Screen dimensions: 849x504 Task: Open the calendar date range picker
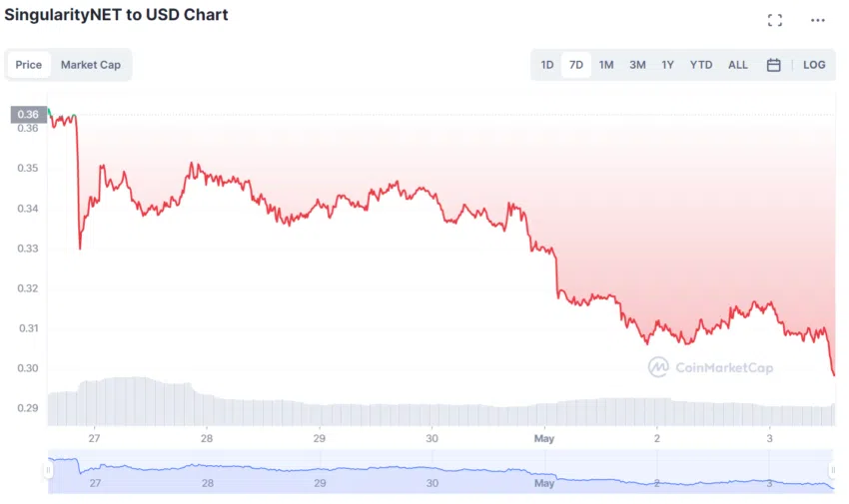[774, 65]
